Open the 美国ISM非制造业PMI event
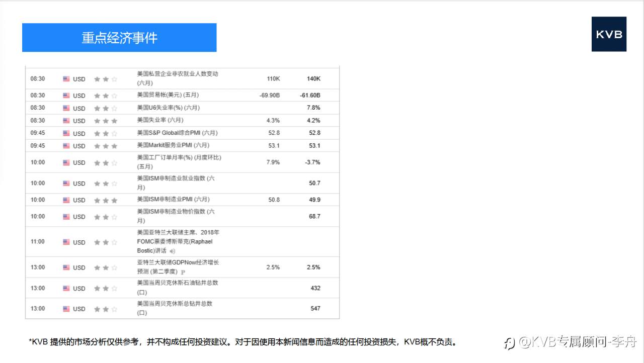644x363 pixels. 173,200
